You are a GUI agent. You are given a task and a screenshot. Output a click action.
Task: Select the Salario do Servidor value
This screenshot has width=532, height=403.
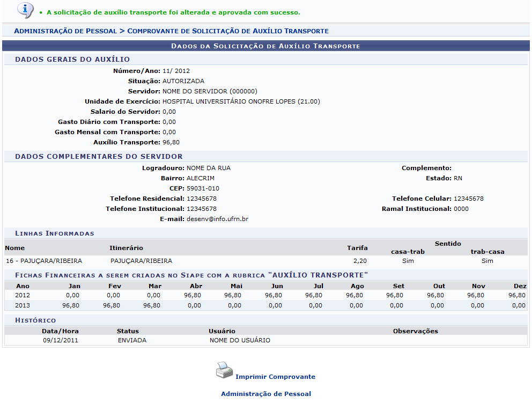click(169, 112)
